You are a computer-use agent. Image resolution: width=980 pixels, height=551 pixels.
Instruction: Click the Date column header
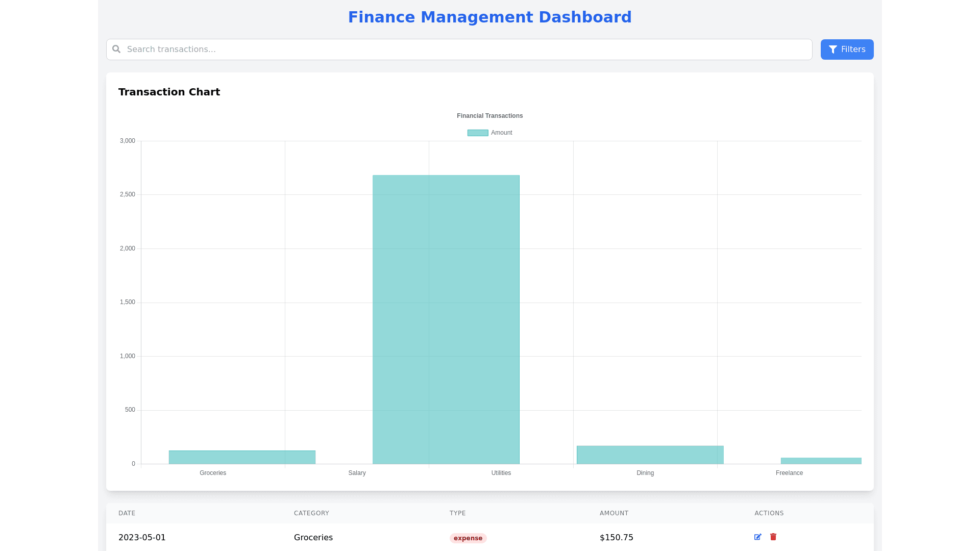point(127,513)
